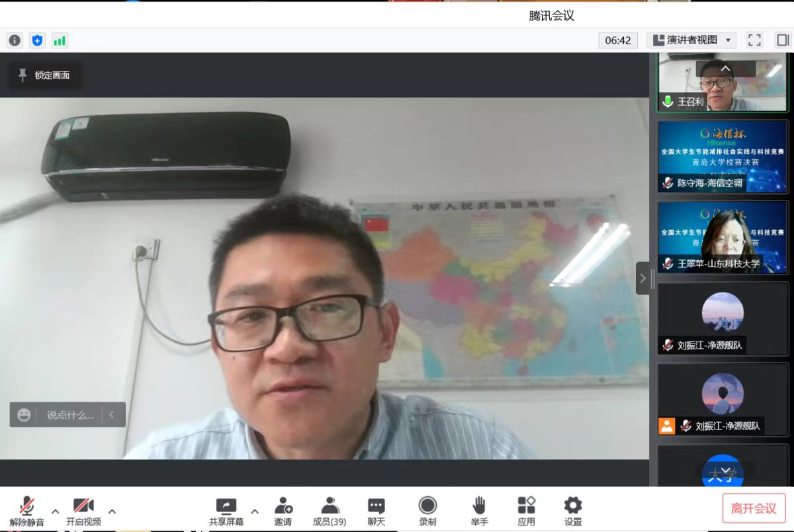
Task: Check the green network signal icon
Action: (60, 40)
